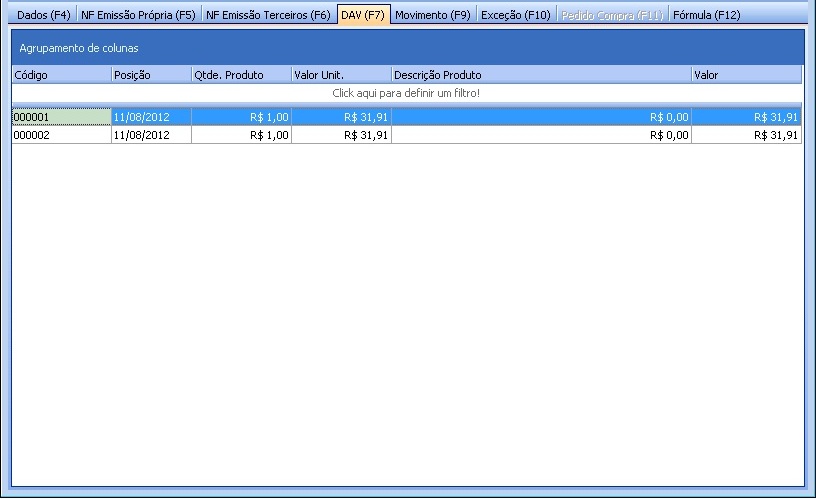Sort by the Código column header
The width and height of the screenshot is (816, 499).
(x=61, y=75)
